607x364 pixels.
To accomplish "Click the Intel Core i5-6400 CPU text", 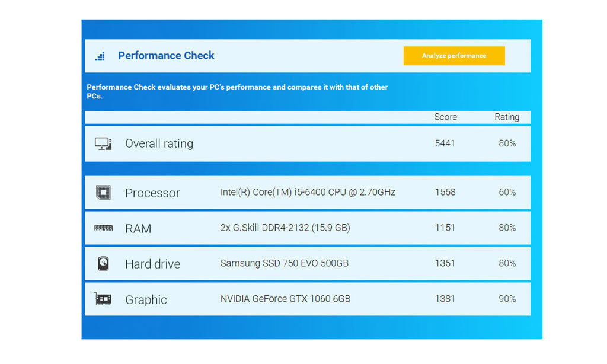I will [308, 192].
